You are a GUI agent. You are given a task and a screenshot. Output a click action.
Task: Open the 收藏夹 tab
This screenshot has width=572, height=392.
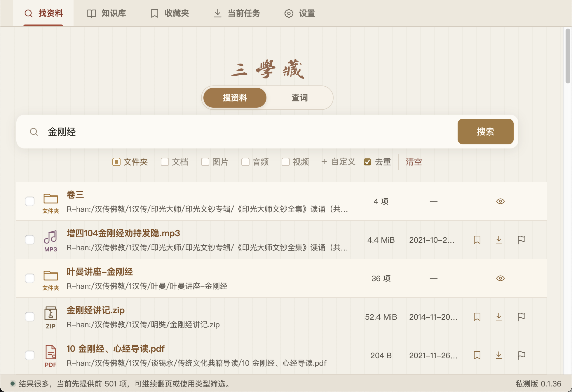click(x=170, y=13)
